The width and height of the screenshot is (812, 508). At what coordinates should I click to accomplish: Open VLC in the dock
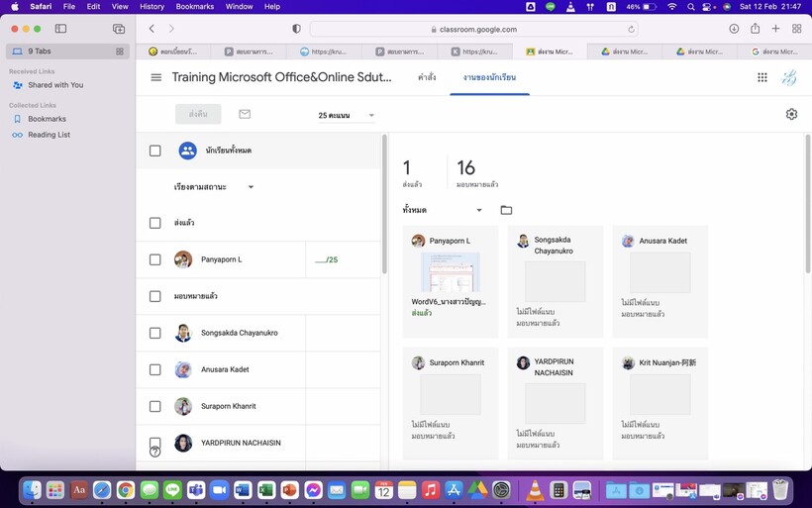tap(535, 490)
